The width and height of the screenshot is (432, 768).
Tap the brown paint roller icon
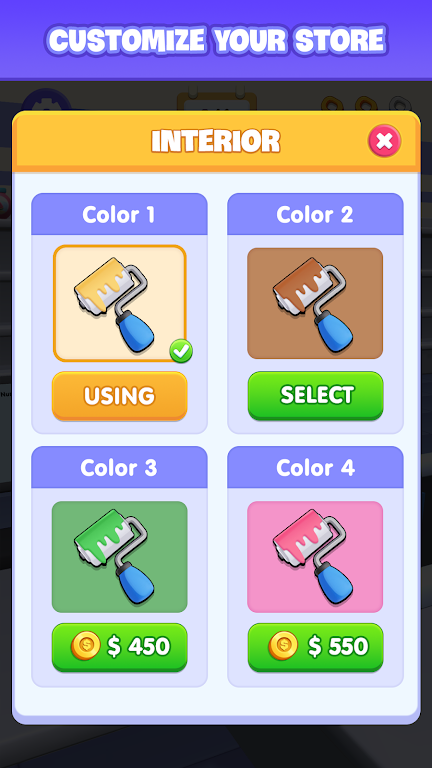(x=313, y=304)
